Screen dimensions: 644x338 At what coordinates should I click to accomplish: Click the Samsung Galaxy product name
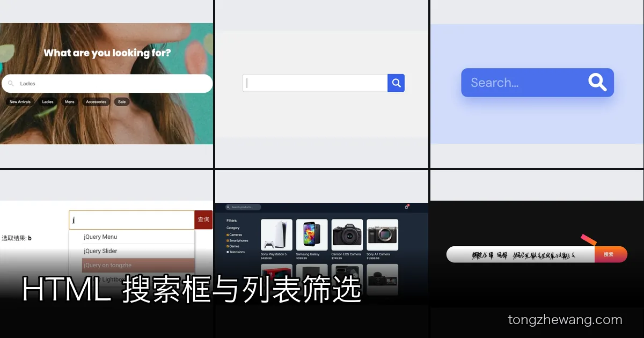308,254
